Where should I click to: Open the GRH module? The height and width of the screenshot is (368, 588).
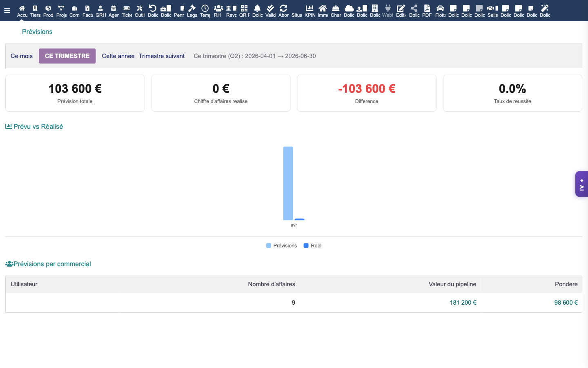(x=100, y=11)
